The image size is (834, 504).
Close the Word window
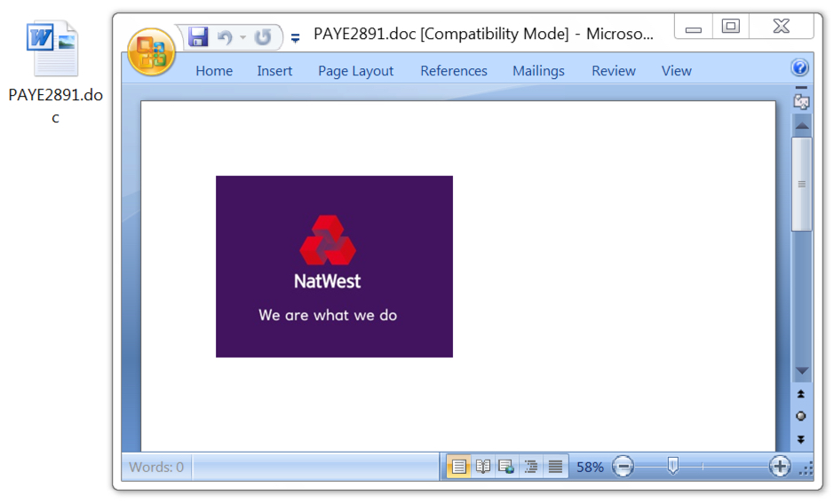tap(781, 26)
